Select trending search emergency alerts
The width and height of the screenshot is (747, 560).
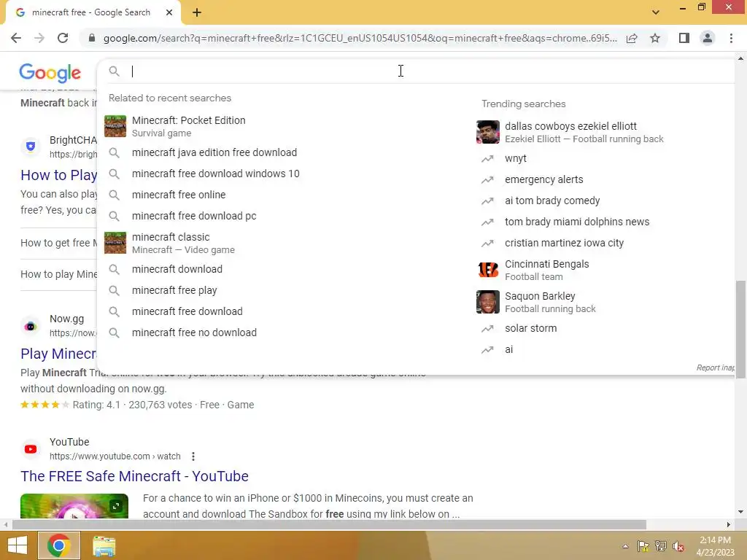(x=603, y=179)
